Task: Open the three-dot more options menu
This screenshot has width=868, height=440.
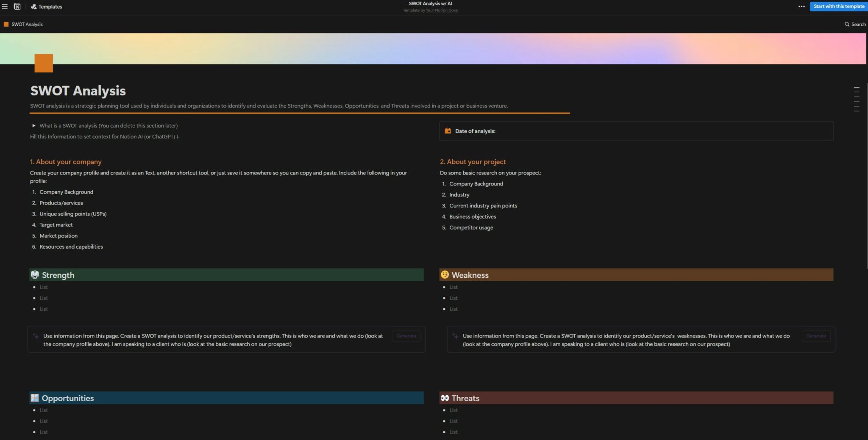Action: click(801, 6)
